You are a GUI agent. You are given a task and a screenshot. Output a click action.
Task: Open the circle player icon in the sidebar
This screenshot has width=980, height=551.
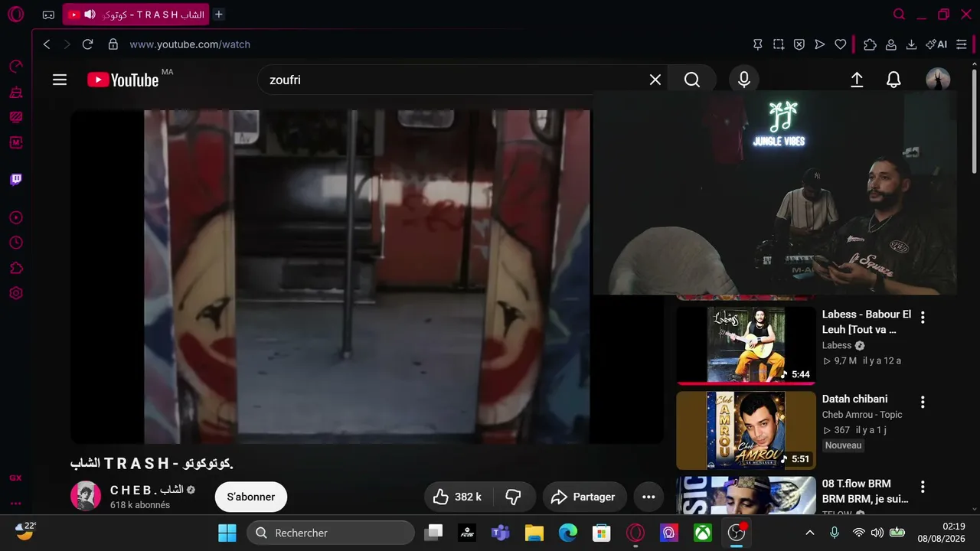[15, 218]
